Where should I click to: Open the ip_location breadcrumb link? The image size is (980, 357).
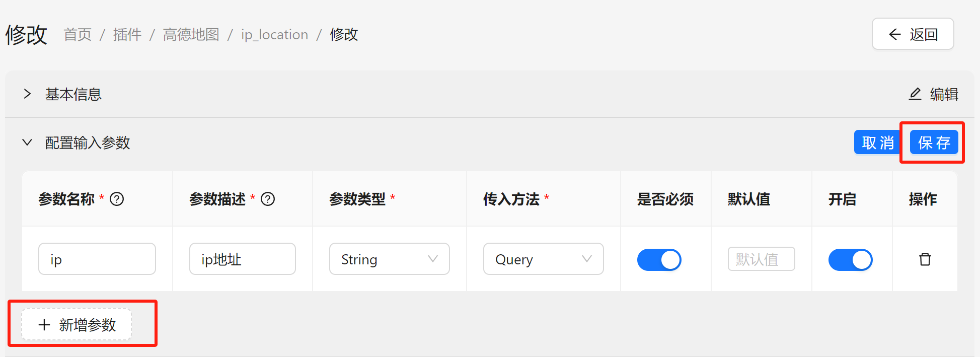tap(274, 34)
